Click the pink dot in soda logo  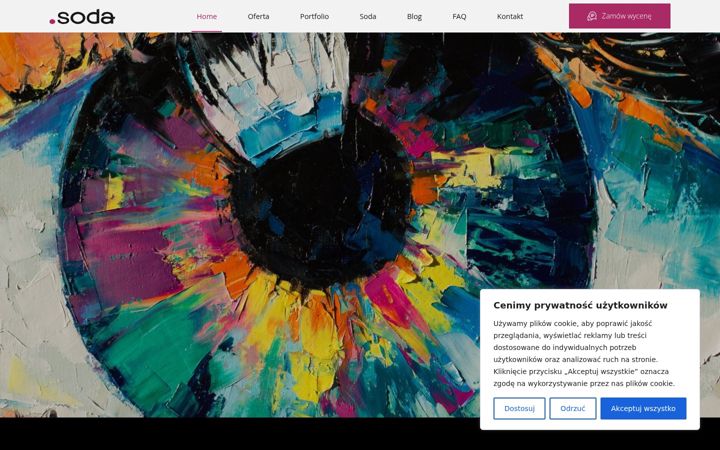[x=52, y=21]
